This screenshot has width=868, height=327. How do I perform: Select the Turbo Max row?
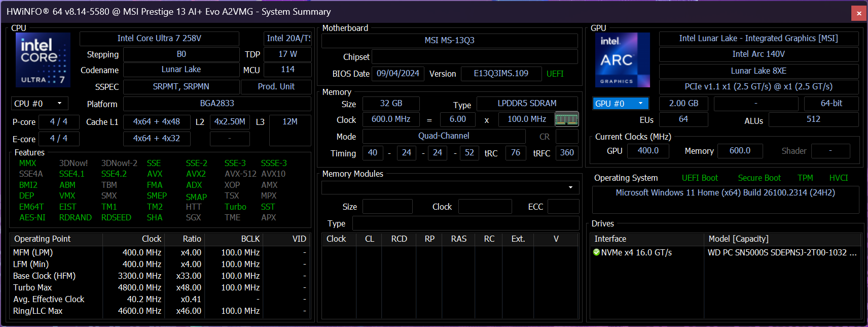coord(160,288)
